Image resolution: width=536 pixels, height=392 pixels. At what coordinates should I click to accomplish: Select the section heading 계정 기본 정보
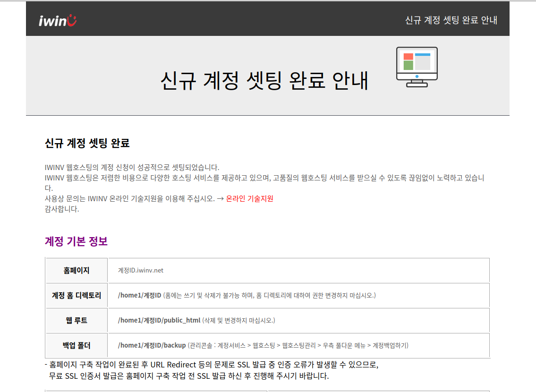pos(76,241)
